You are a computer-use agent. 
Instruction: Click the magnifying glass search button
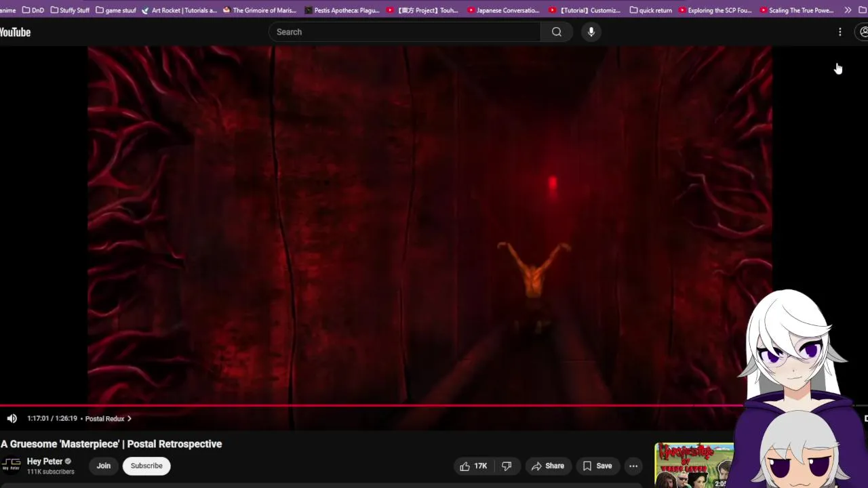click(557, 32)
